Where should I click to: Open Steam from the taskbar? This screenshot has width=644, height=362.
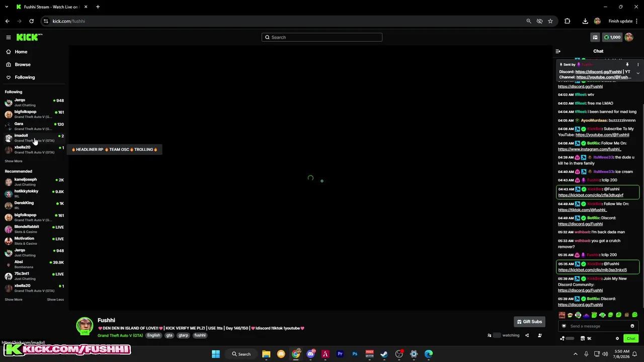click(384, 354)
